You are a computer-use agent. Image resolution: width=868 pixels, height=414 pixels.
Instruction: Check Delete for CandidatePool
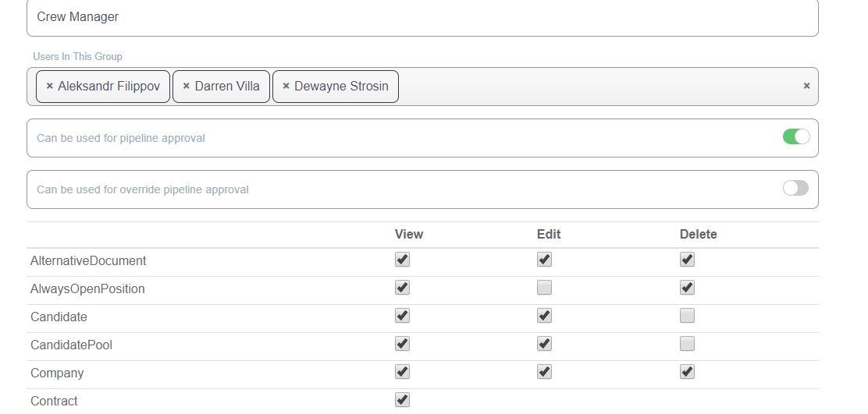687,345
